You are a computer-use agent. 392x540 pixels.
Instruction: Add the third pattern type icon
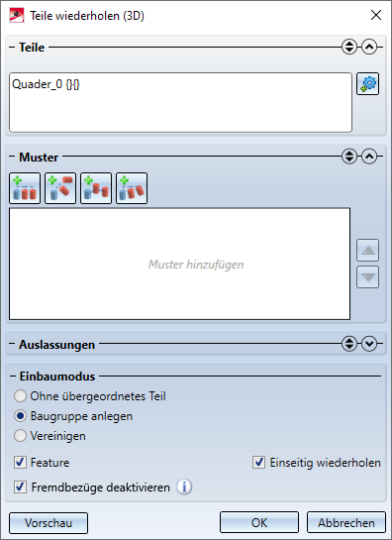pos(96,188)
